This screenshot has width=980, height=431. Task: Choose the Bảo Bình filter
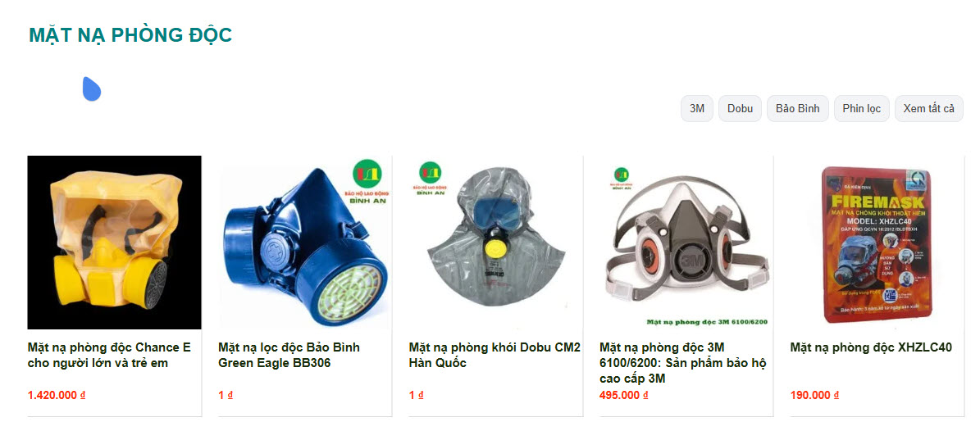coord(797,109)
